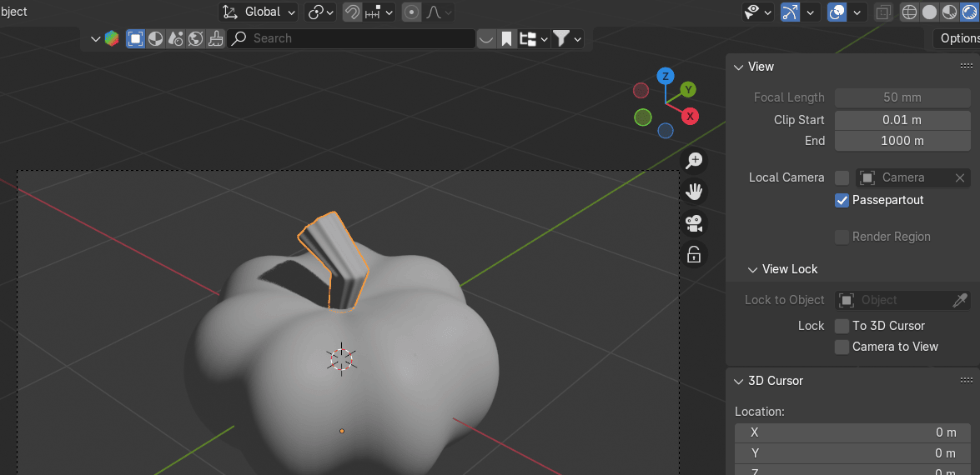Toggle the snap magnet icon

point(352,12)
